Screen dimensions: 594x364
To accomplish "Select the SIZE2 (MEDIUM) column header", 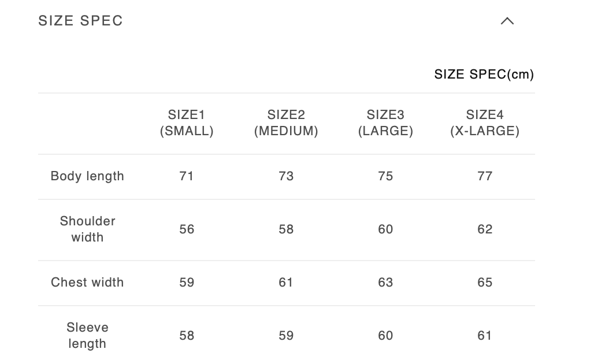I will coord(286,123).
